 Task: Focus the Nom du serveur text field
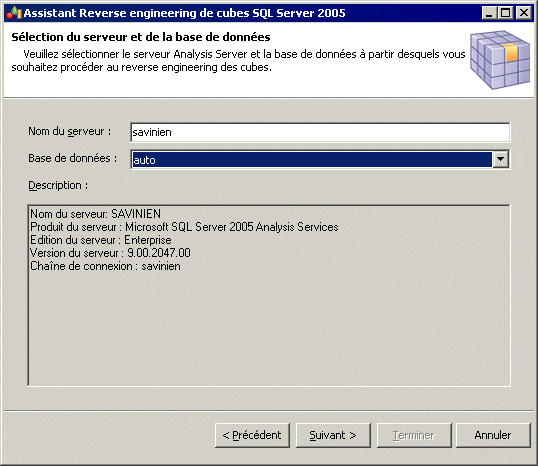coord(320,132)
